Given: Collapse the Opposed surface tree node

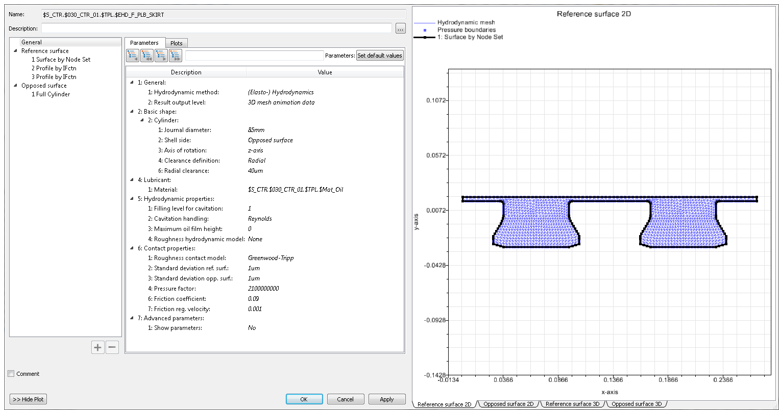Looking at the screenshot, I should [x=15, y=85].
